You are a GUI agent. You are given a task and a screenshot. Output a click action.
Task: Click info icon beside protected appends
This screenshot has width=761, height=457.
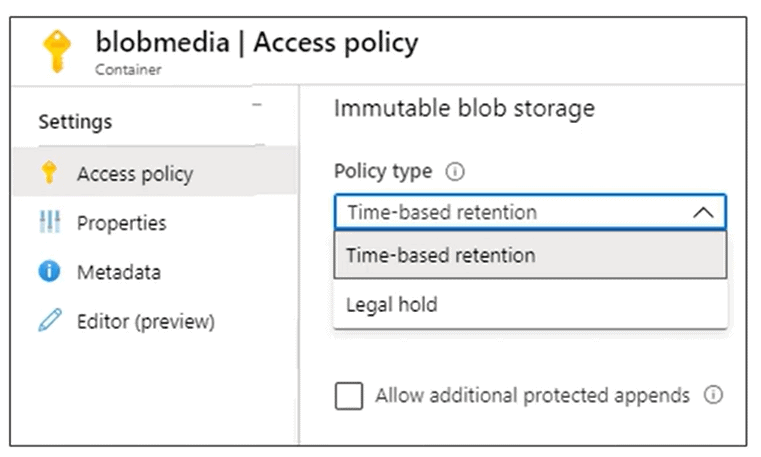pos(713,395)
